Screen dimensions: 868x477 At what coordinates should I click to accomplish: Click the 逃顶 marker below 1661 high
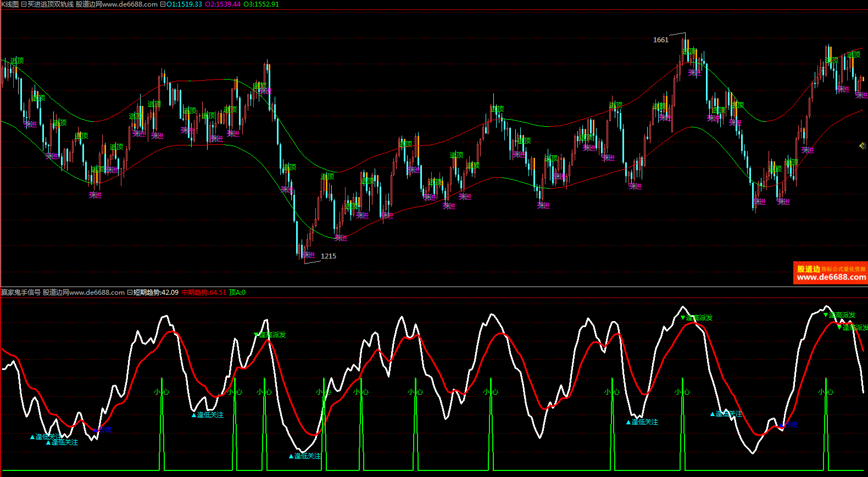pos(689,52)
